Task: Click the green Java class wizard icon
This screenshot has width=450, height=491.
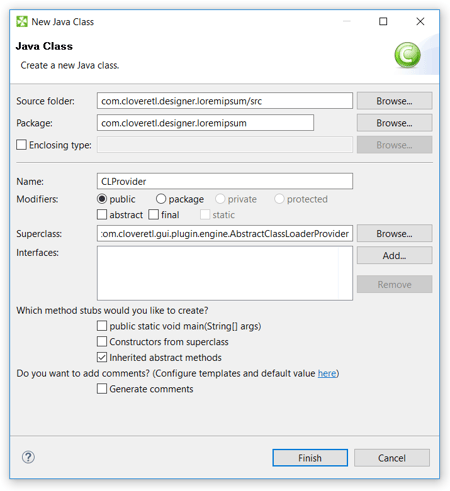Action: 407,55
